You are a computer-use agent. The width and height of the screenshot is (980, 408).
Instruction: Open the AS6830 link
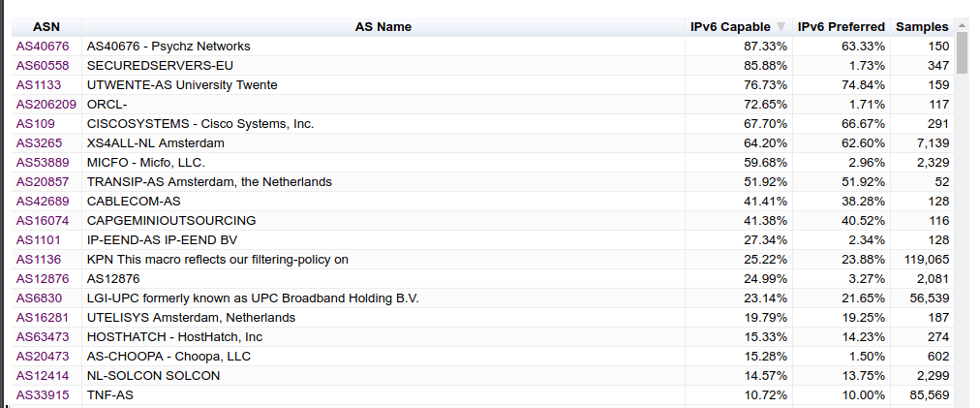(x=40, y=298)
